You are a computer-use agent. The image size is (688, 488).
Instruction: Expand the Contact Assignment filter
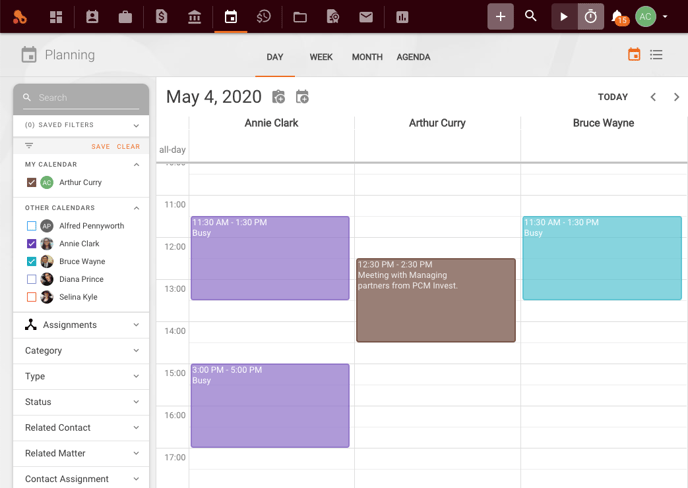(136, 479)
